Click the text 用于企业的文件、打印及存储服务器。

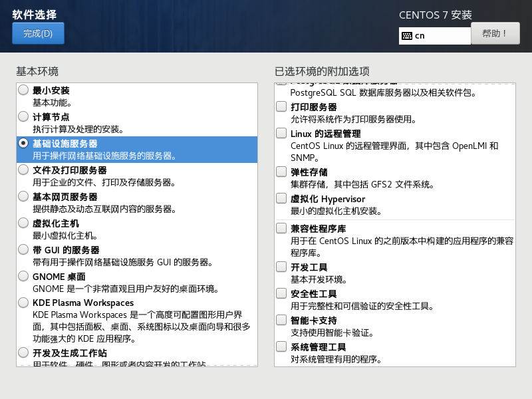point(104,182)
